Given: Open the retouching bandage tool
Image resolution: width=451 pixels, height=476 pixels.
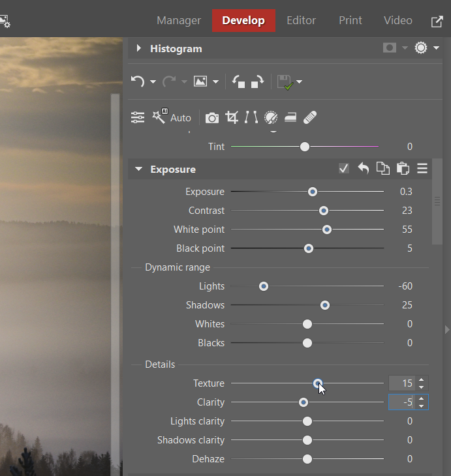Looking at the screenshot, I should click(311, 117).
